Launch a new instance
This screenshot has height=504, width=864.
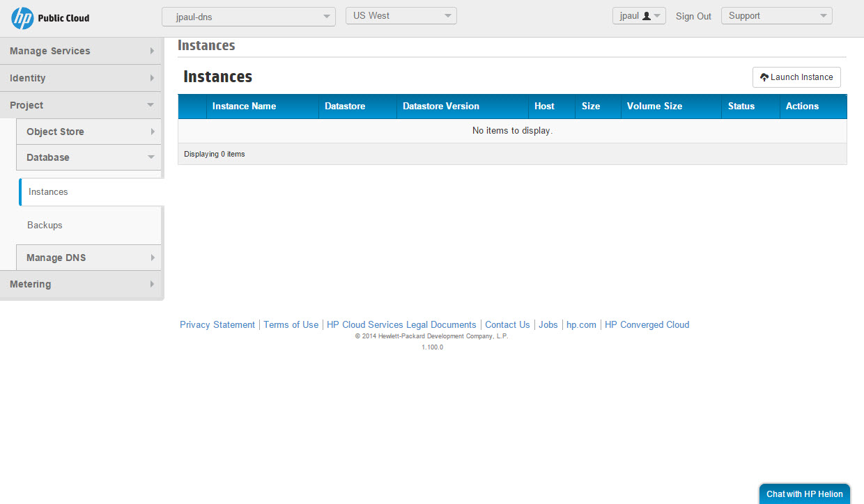click(x=796, y=77)
